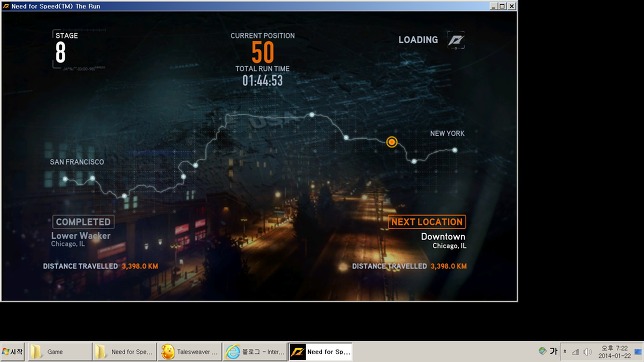Click the 'Lower Wacker' completed location text
Viewport: 644px width, 362px height.
[x=81, y=236]
